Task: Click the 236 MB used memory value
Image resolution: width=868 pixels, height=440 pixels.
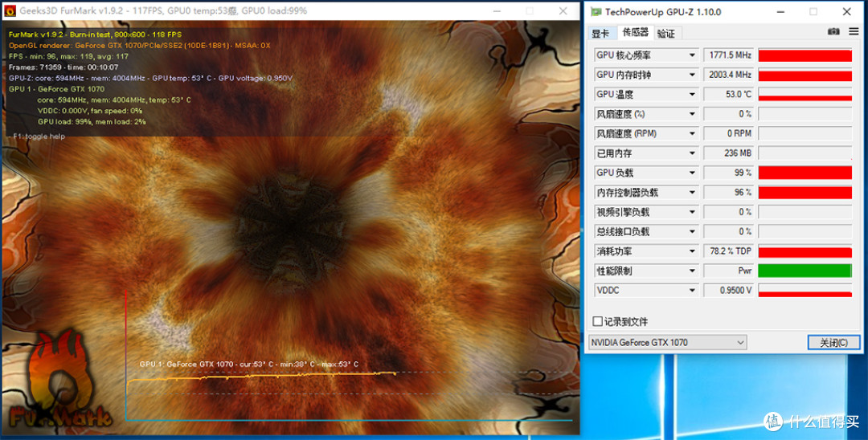Action: 728,153
